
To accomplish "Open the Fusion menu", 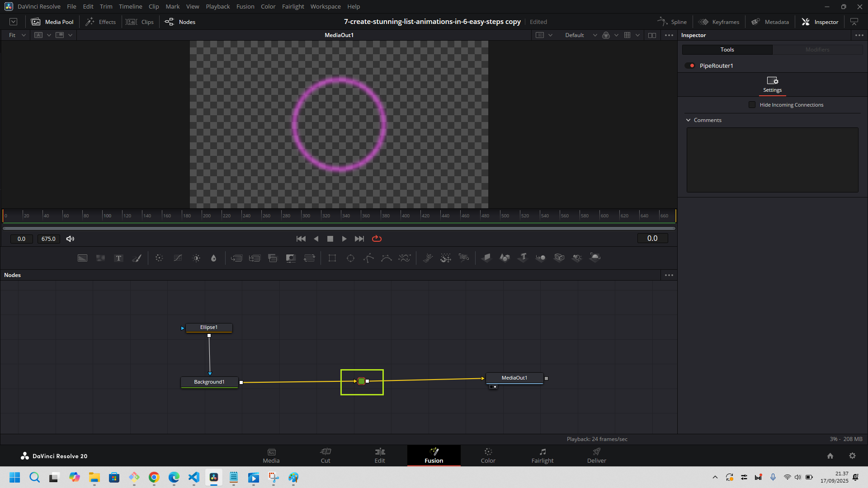I will [x=245, y=6].
